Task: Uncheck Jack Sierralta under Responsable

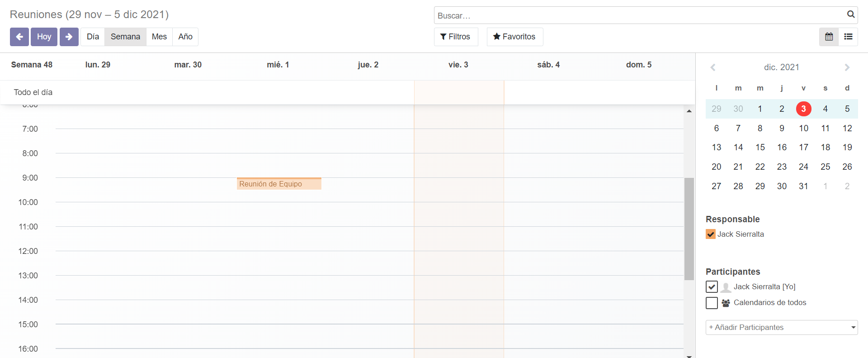Action: [711, 234]
